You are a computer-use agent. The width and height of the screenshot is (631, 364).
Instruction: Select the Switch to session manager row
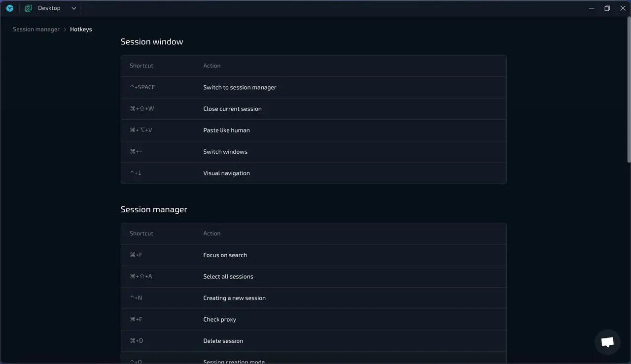click(x=313, y=87)
